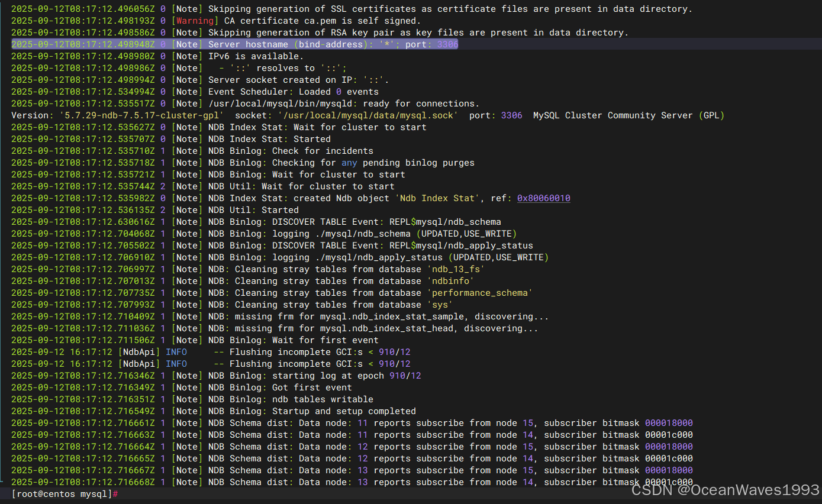
Task: Click socket path '/usr/local/mysql/data/mysql.sock'
Action: 368,115
